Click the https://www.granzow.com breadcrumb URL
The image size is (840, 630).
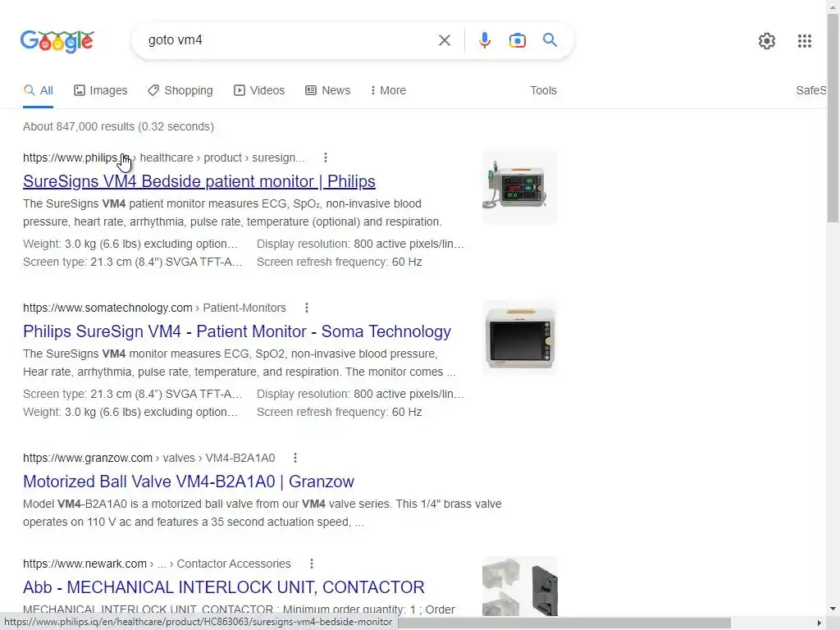[x=87, y=458]
